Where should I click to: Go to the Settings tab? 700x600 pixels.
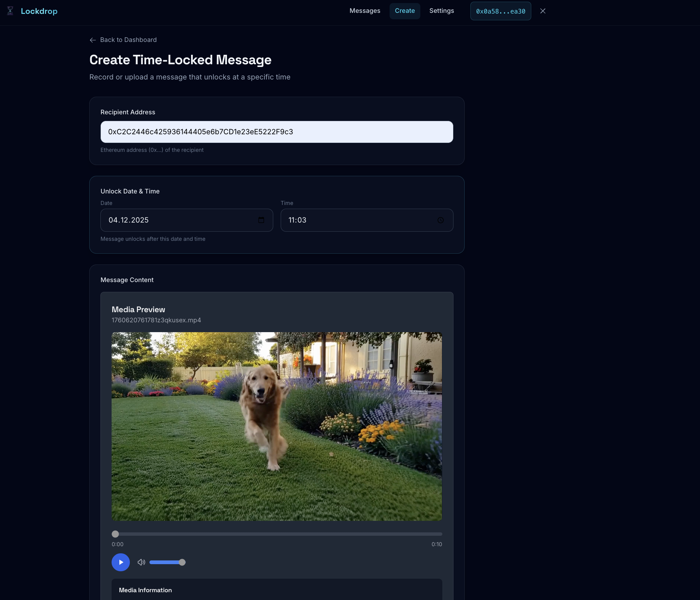pos(441,11)
